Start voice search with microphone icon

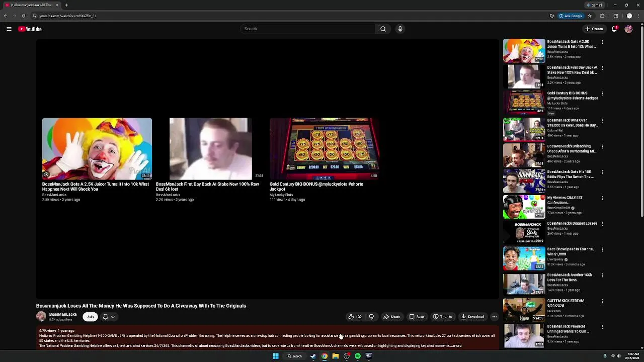pyautogui.click(x=400, y=29)
